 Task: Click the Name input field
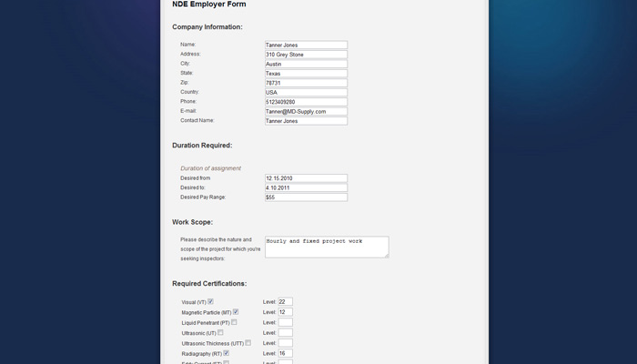[x=306, y=45]
